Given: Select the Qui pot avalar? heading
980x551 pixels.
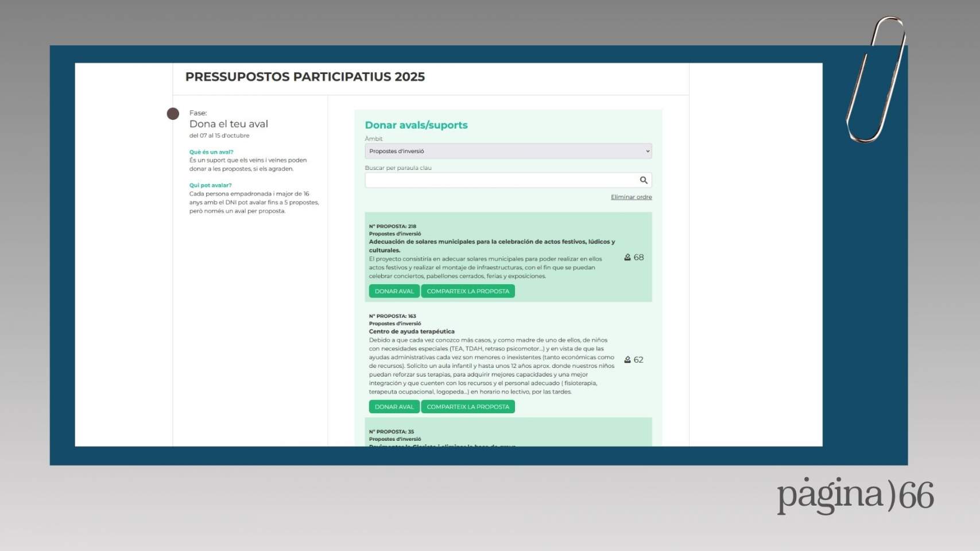Looking at the screenshot, I should [211, 185].
